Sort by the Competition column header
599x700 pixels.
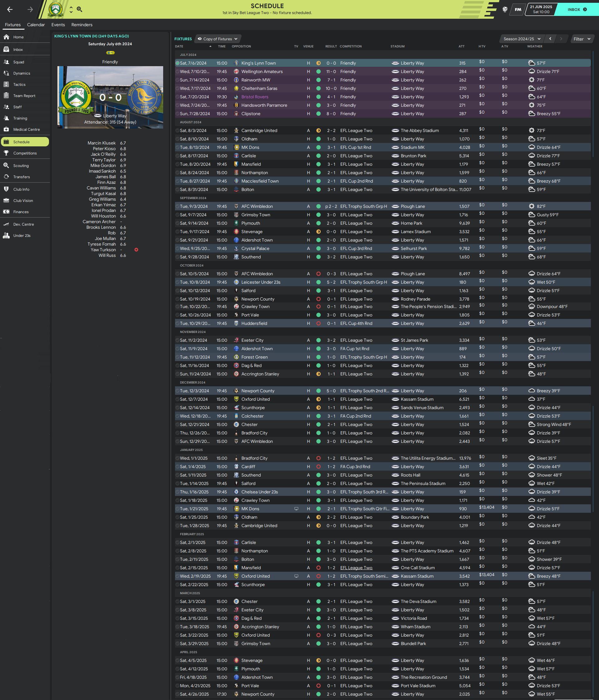point(350,46)
